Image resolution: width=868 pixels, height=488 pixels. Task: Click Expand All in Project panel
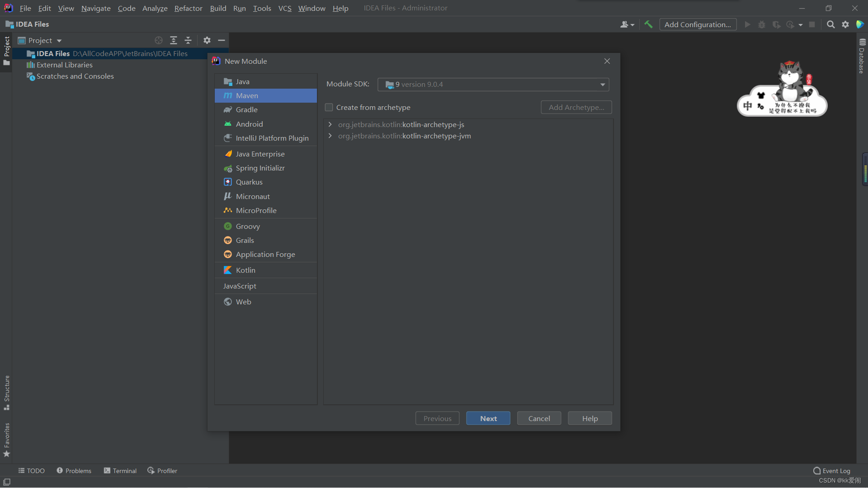(x=174, y=40)
